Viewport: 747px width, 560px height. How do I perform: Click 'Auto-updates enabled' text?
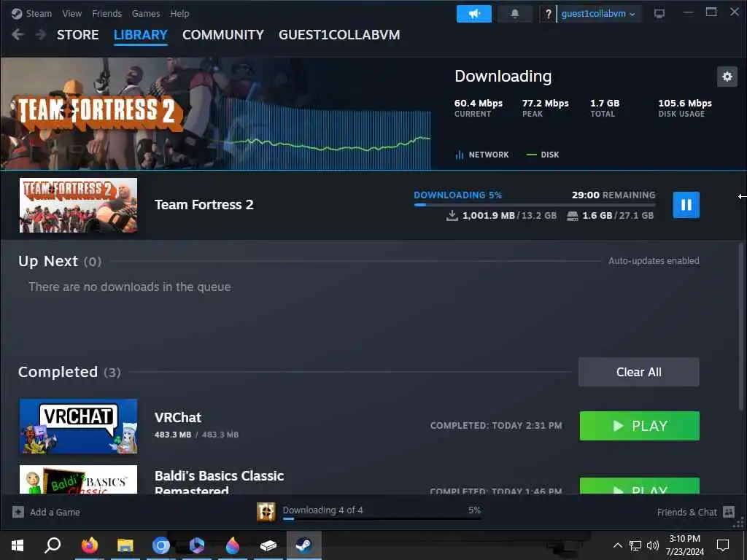coord(654,261)
